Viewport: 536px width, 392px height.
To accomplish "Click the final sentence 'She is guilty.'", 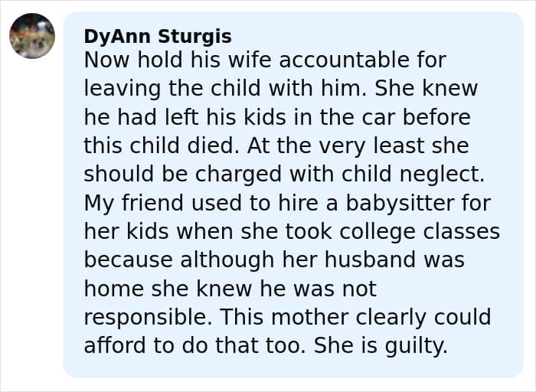I will point(381,346).
